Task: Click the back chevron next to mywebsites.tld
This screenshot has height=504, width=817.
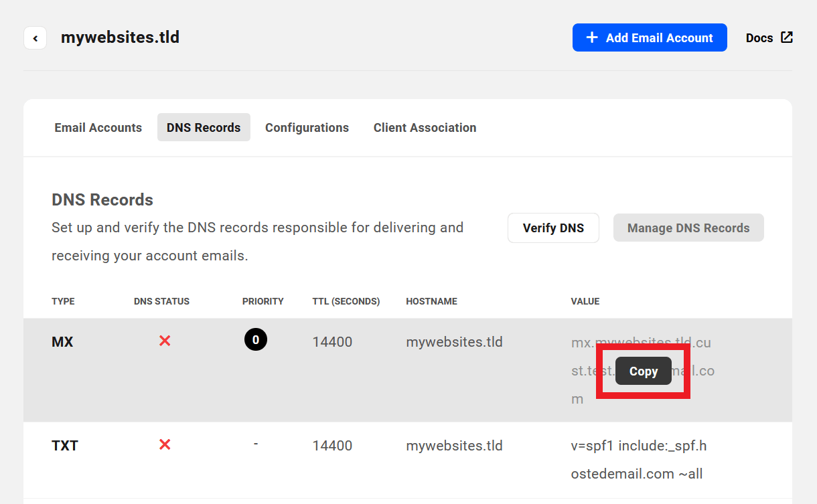Action: click(x=35, y=37)
